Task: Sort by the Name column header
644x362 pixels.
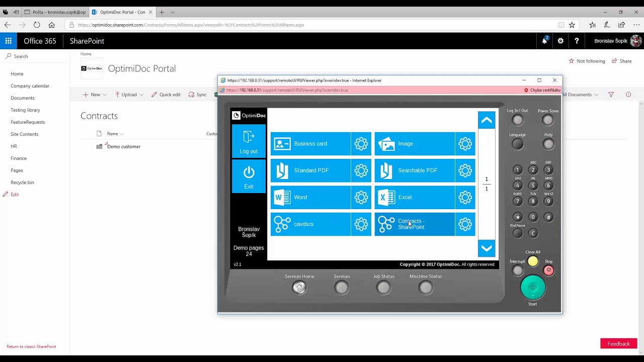Action: pos(115,134)
